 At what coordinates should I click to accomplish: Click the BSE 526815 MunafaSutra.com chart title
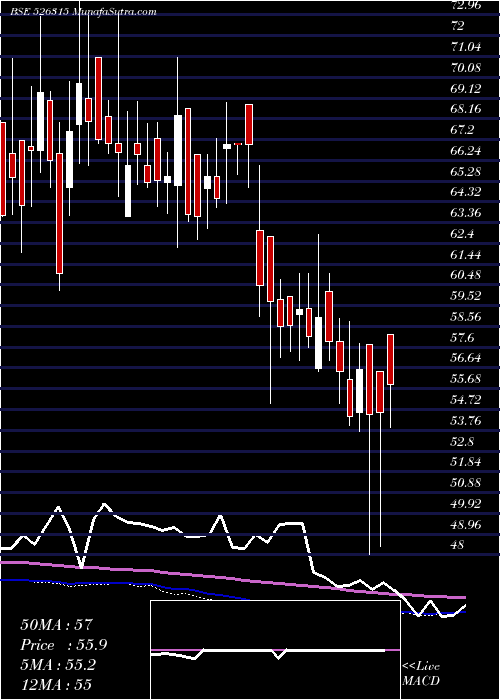click(x=83, y=12)
